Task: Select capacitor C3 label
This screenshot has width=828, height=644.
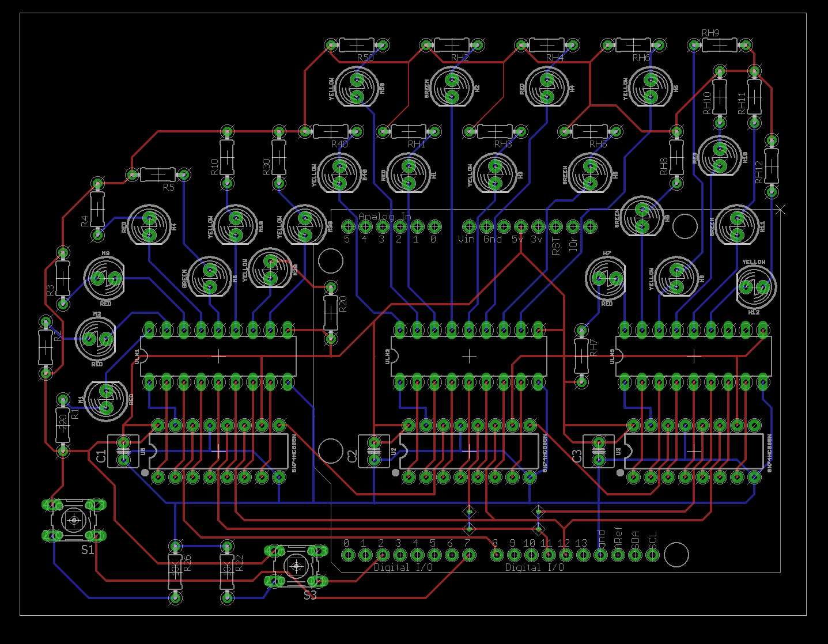Action: tap(577, 457)
